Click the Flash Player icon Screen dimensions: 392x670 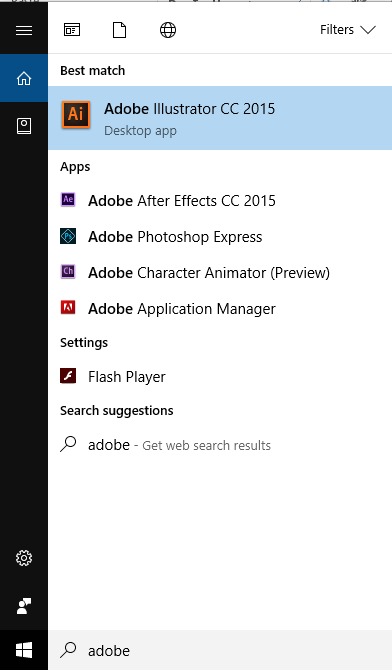[68, 376]
